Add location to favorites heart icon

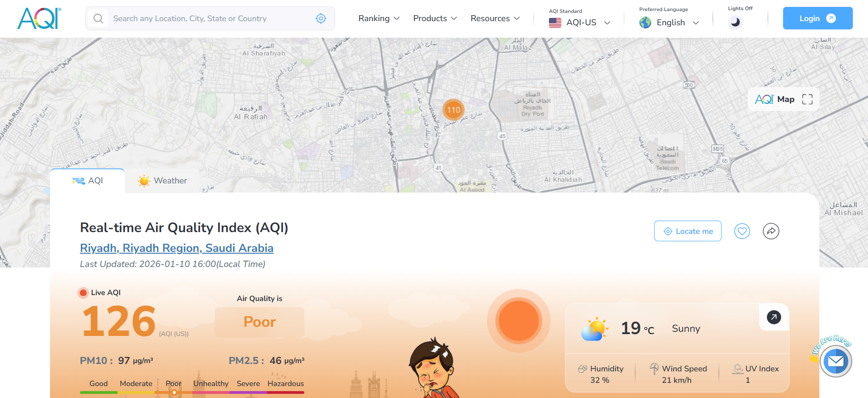click(x=742, y=231)
